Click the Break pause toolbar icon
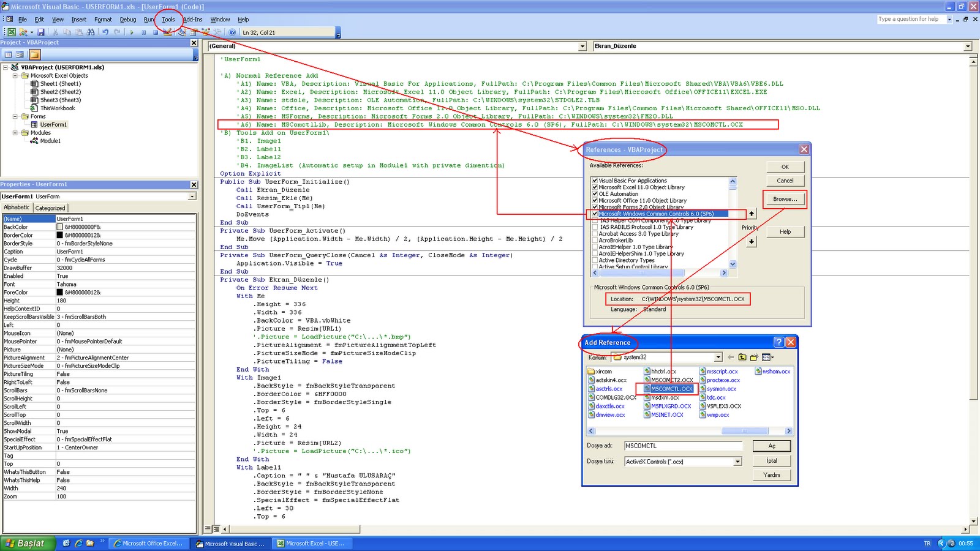The width and height of the screenshot is (980, 551). point(144,32)
